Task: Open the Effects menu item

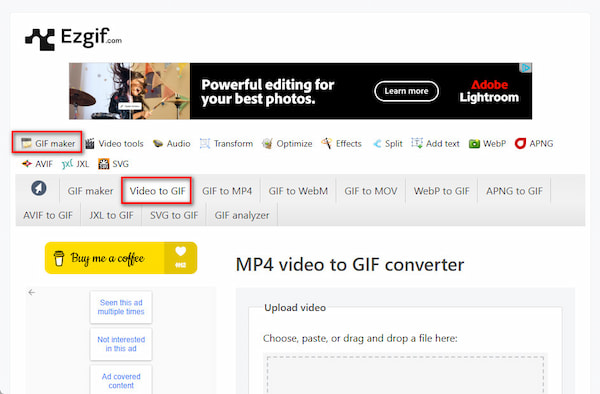Action: tap(341, 143)
